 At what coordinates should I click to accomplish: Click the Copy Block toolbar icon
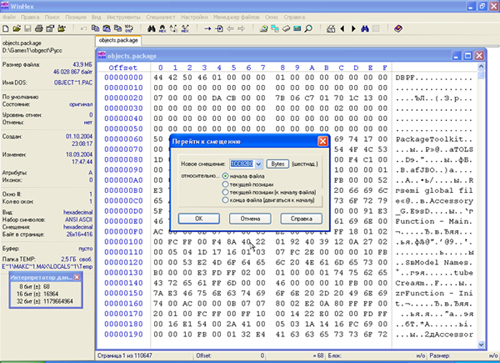tap(95, 29)
